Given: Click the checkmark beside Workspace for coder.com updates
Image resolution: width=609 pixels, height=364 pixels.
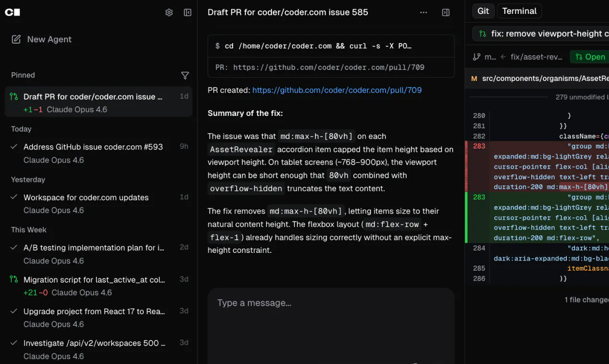Looking at the screenshot, I should click(x=14, y=197).
